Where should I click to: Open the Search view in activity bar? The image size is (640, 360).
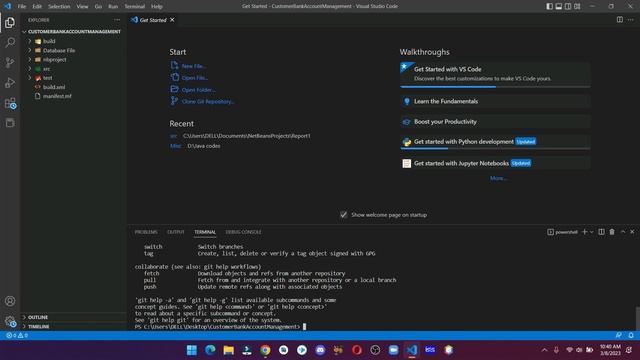[10, 42]
